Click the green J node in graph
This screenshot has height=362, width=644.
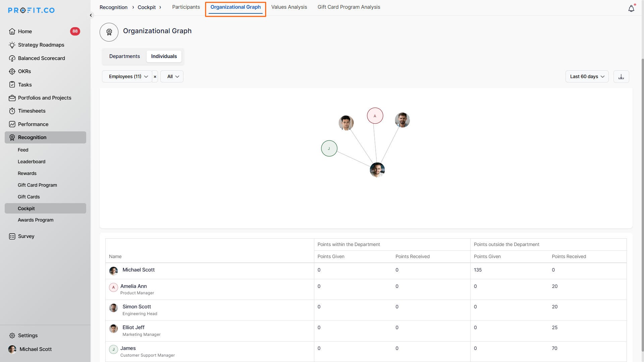[x=329, y=148]
